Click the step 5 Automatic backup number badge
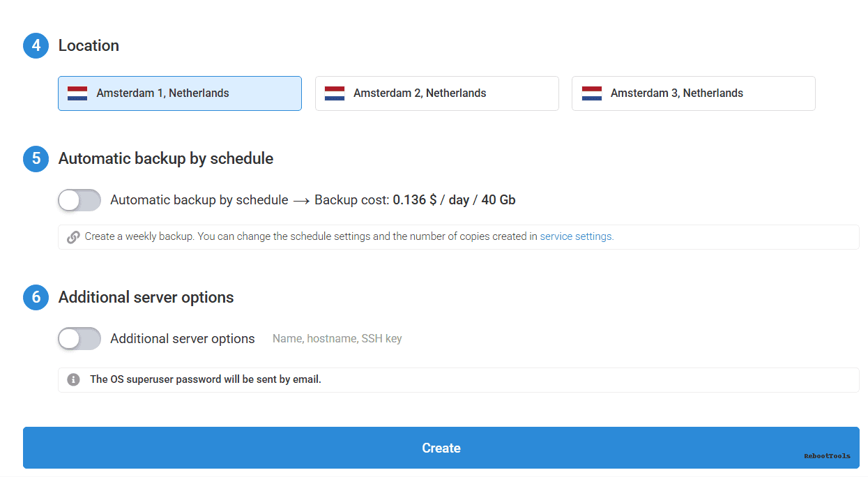This screenshot has height=477, width=868. coord(36,159)
